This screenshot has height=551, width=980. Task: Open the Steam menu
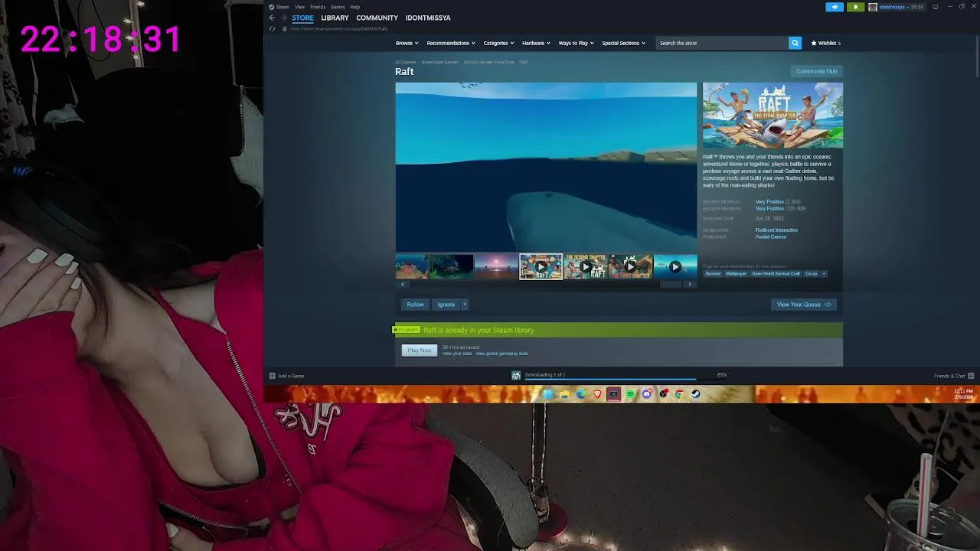point(283,7)
